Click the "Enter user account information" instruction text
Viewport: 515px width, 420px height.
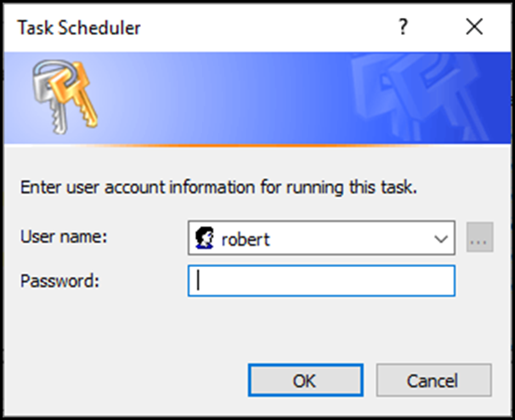[x=218, y=187]
